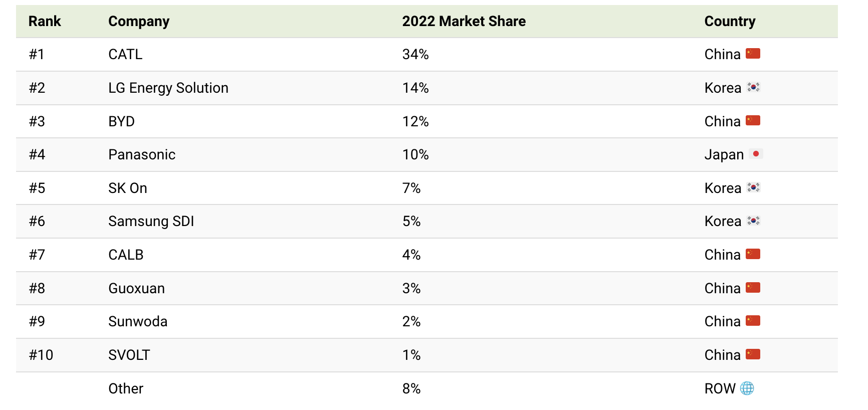Click the globe icon next to ROW

coord(747,388)
